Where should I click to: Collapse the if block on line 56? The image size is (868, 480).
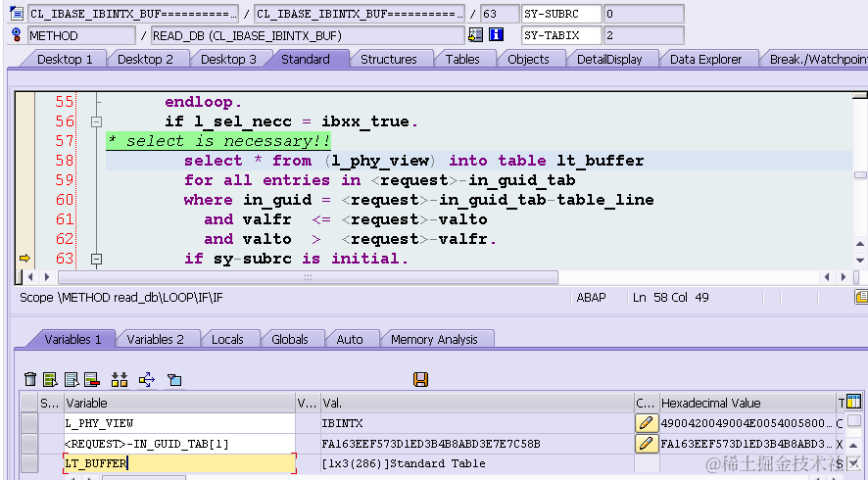click(96, 121)
